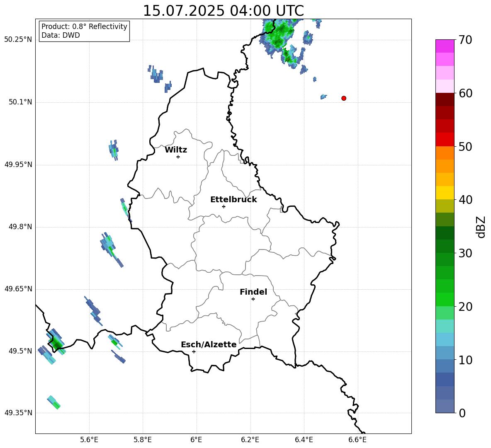Click the 5.6°E longitude label

point(89,440)
